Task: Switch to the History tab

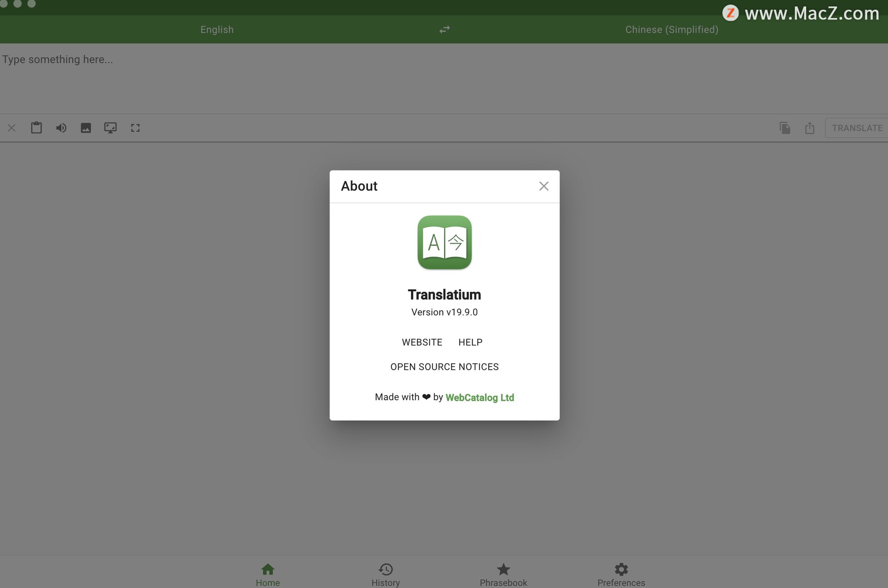Action: click(386, 575)
